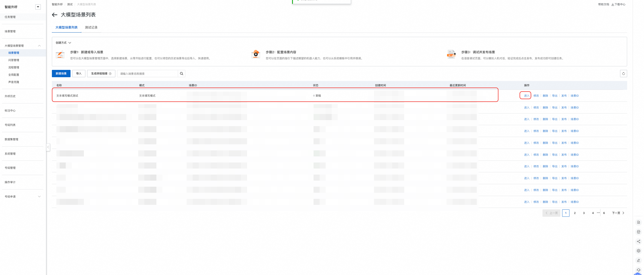Screen dimensions: 644x275
Task: Click the headset support icon
Action: click(x=638, y=270)
